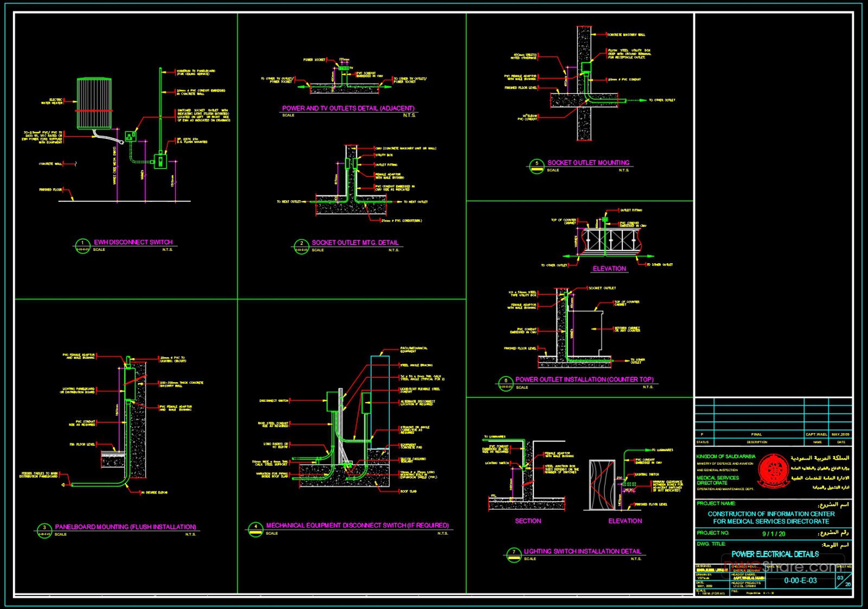This screenshot has width=868, height=609.
Task: Select the "MAY,2009" date cell in revision table
Action: [x=840, y=434]
